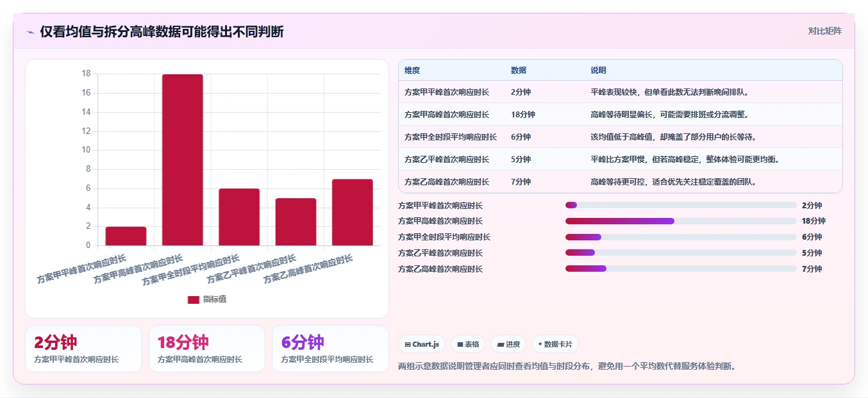Click the progress bar for 方案乙平峰首次响应时长
This screenshot has width=868, height=398.
coord(681,253)
